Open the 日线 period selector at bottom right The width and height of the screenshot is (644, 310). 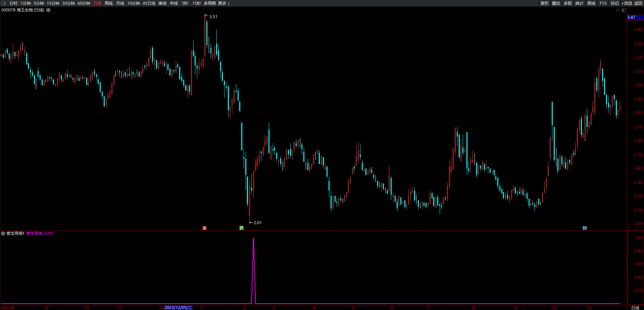[x=635, y=308]
